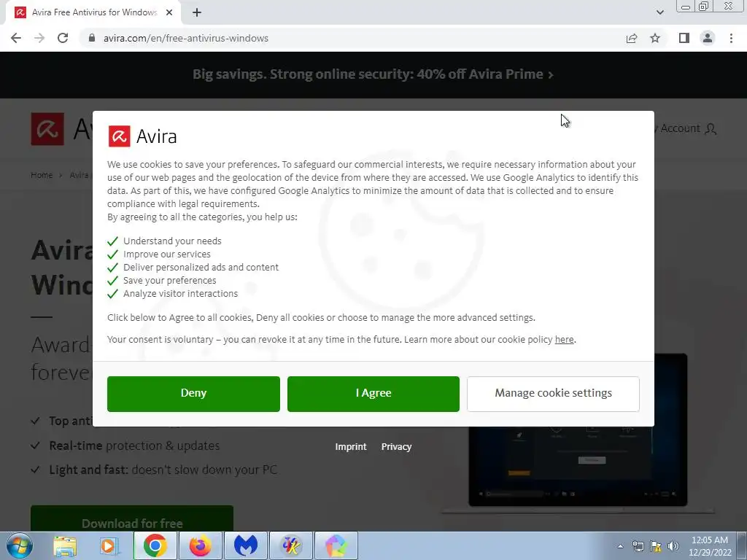
Task: Click 'Improve our services' text
Action: (x=167, y=254)
